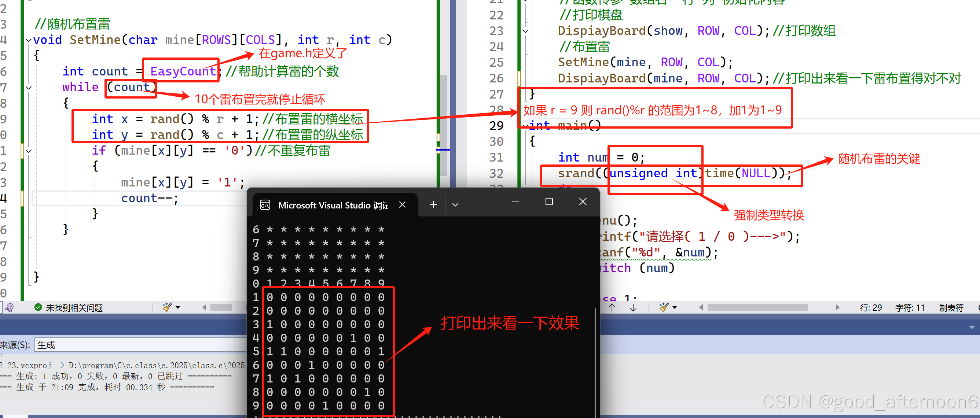The width and height of the screenshot is (980, 418).
Task: Open a new console tab with plus icon
Action: click(433, 205)
